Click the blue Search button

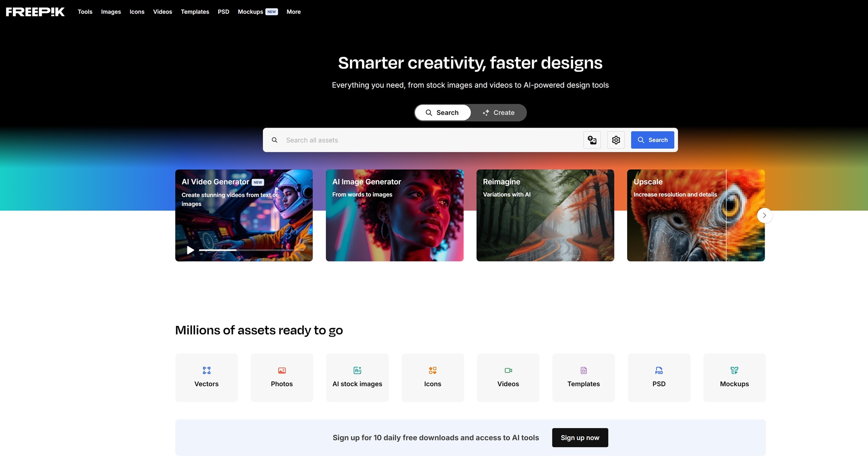[x=652, y=140]
